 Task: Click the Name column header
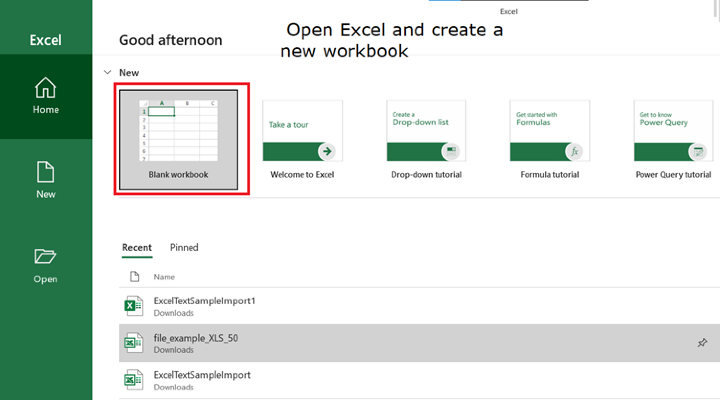pyautogui.click(x=164, y=277)
